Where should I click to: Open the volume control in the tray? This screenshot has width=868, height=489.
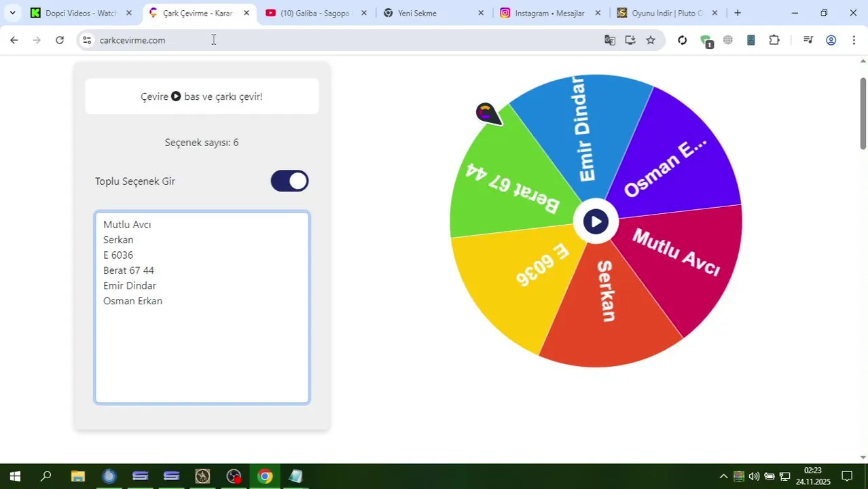(x=754, y=476)
